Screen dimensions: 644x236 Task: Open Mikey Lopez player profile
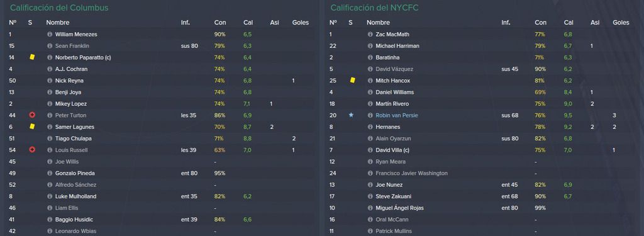(70, 104)
